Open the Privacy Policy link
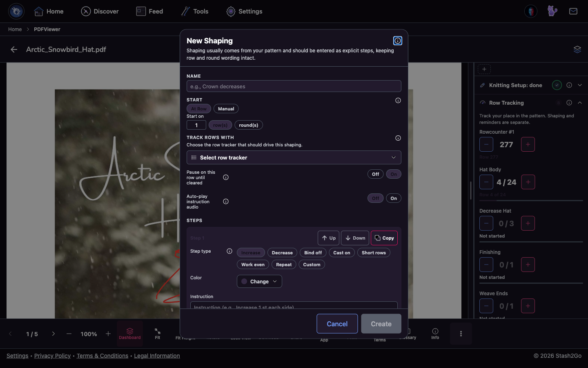 (52, 356)
